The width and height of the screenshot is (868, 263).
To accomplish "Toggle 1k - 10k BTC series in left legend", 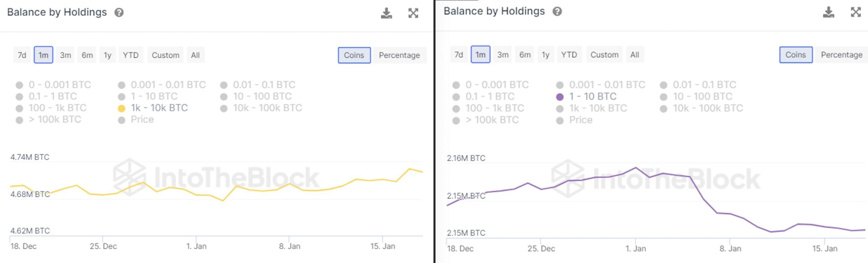I will point(159,108).
